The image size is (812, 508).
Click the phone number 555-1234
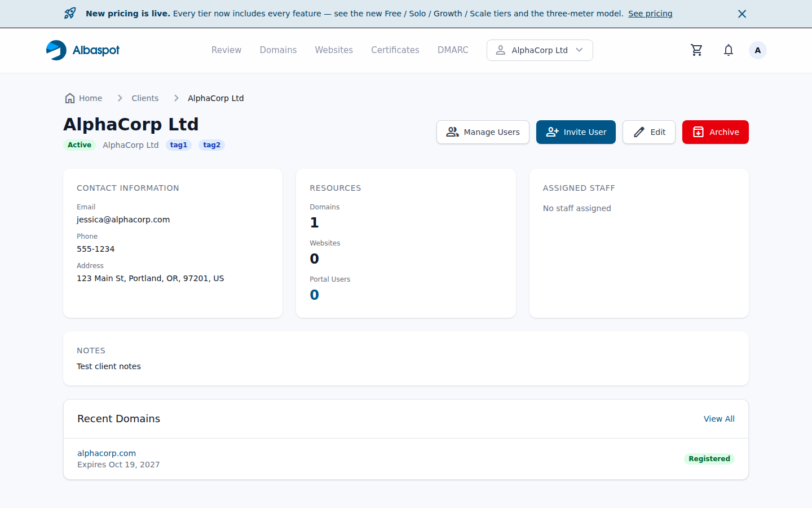[96, 249]
